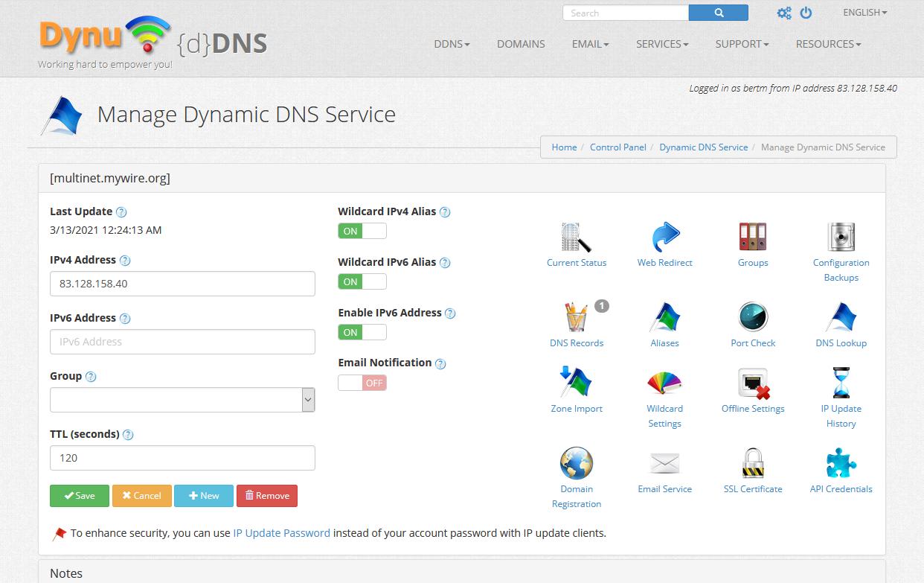The height and width of the screenshot is (583, 924).
Task: Go to DOMAINS in navigation
Action: [x=521, y=44]
